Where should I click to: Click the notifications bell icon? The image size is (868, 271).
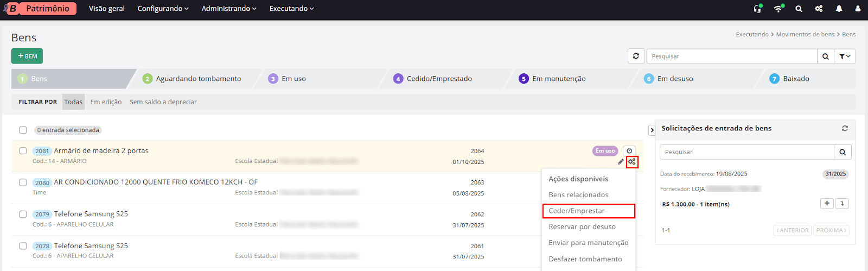(839, 9)
